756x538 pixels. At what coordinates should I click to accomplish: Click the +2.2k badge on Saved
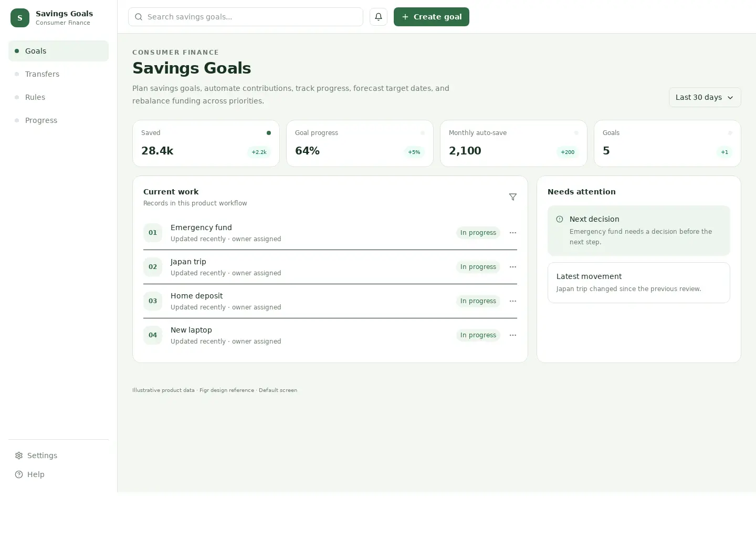click(259, 152)
